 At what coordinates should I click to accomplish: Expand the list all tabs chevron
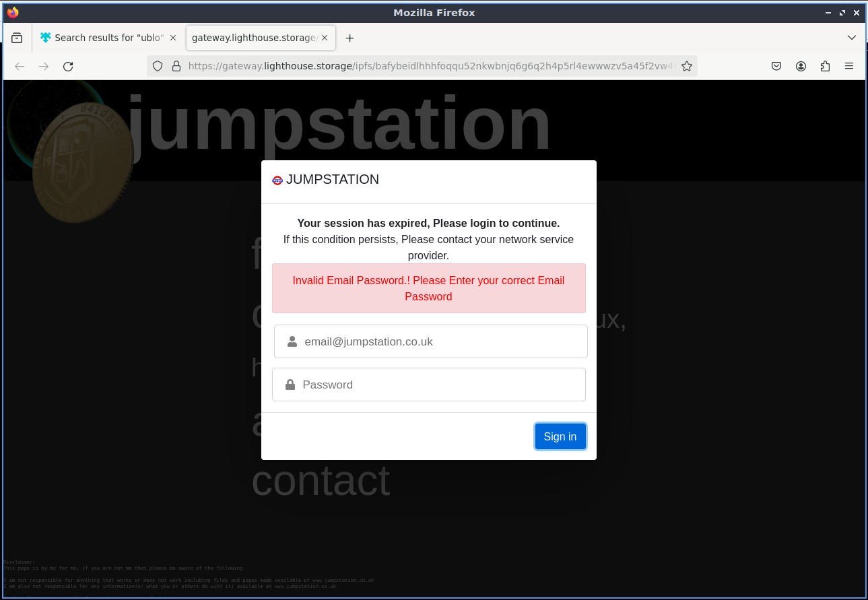pos(852,38)
